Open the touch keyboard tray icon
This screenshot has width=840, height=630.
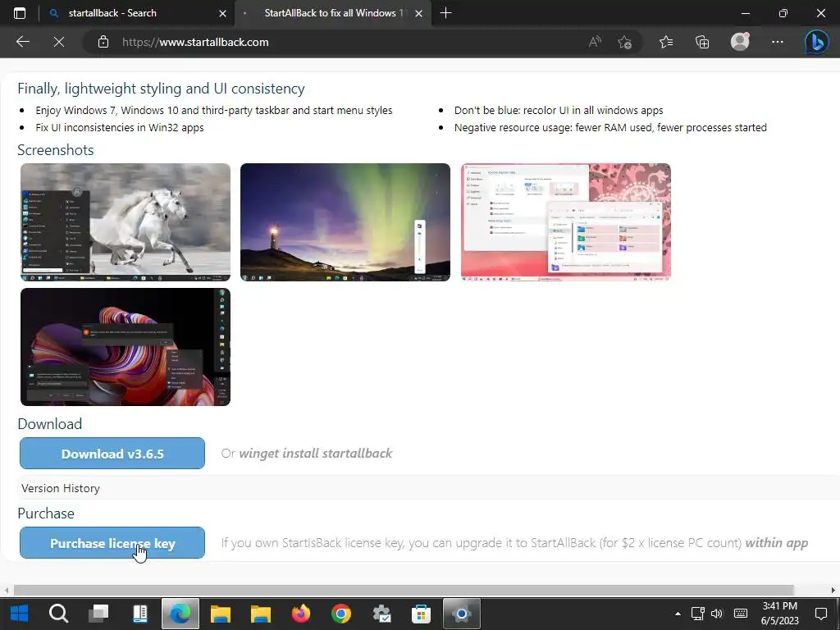(741, 614)
